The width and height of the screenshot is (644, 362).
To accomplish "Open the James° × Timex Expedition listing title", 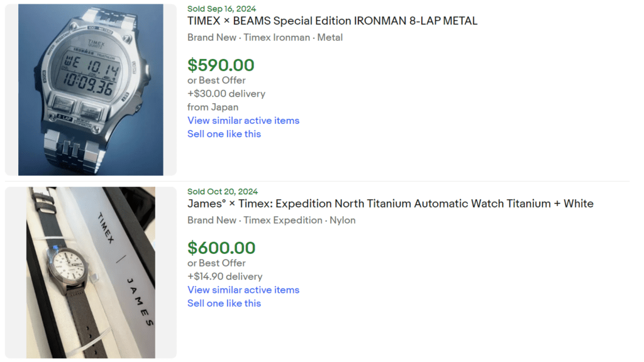I will tap(390, 204).
